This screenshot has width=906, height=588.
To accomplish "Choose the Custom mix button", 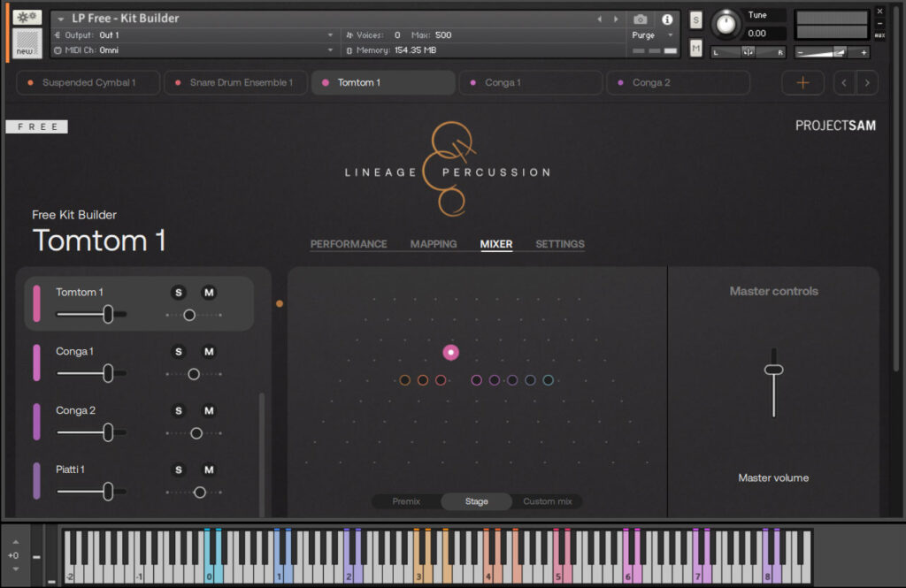I will (547, 501).
